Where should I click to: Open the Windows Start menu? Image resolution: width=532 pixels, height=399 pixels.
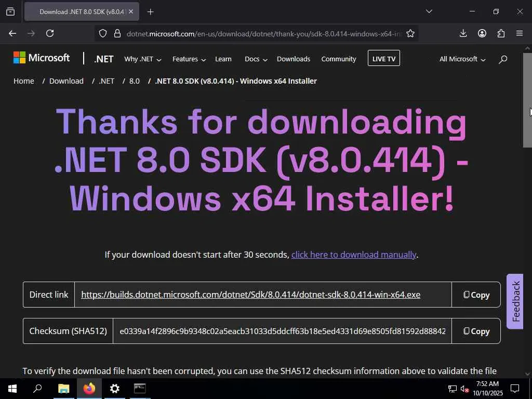(12, 389)
